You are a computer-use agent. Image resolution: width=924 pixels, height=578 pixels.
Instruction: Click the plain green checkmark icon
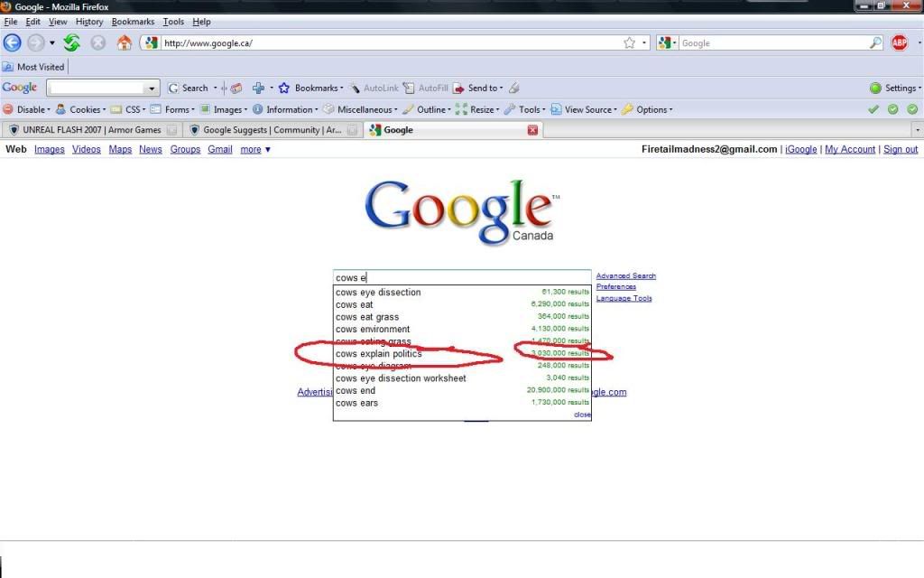click(x=873, y=109)
